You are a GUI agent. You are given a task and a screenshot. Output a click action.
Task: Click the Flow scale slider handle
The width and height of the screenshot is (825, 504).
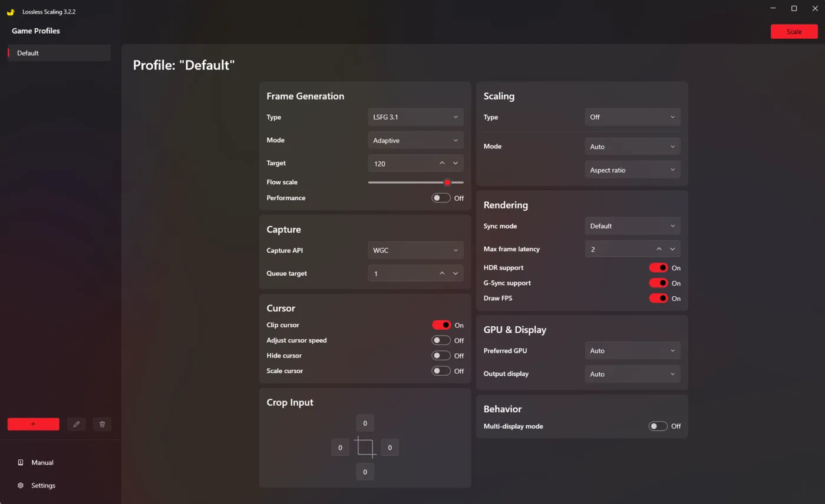[447, 183]
